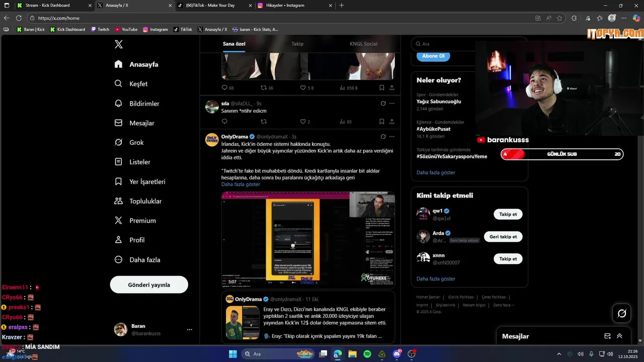Image resolution: width=644 pixels, height=362 pixels.
Task: View analytics of sıla's post (85)
Action: 346,121
